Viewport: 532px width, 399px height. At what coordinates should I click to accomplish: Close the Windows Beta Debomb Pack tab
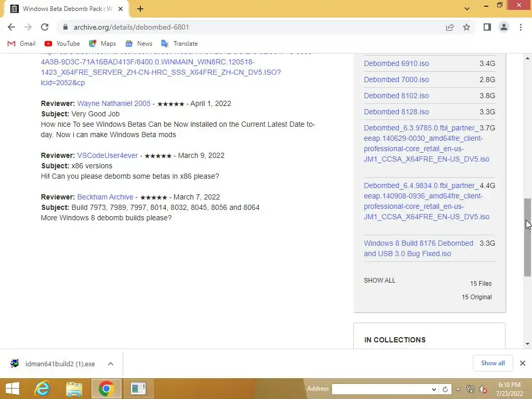[121, 9]
